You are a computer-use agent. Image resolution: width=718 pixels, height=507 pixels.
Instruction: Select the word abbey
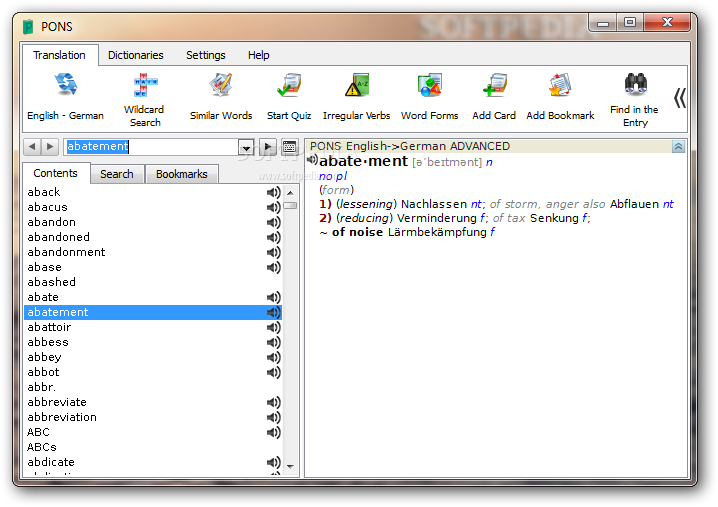point(44,357)
